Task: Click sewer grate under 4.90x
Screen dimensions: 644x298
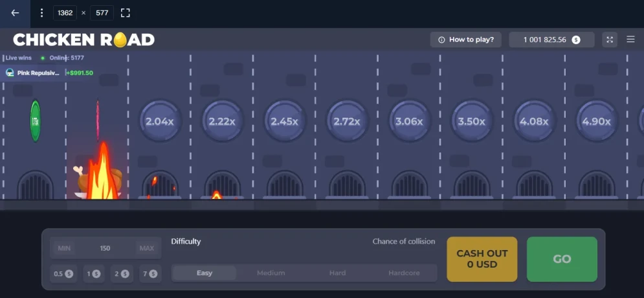Action: pos(597,185)
